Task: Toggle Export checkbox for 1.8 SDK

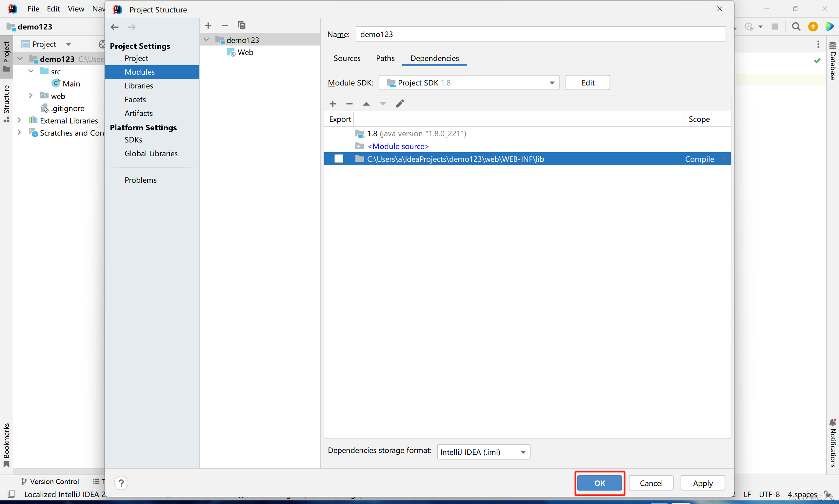Action: [x=338, y=133]
